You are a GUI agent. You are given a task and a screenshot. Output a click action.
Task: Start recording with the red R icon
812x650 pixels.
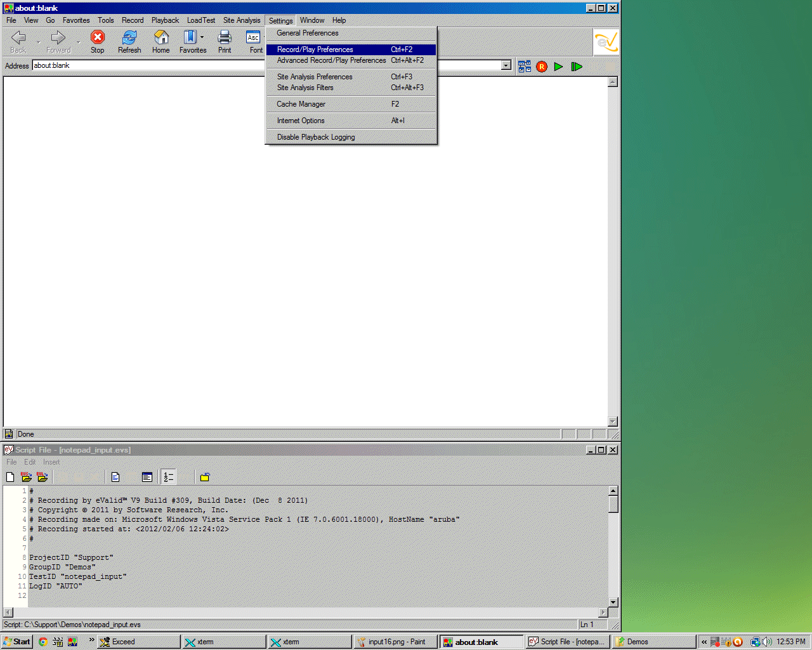click(x=542, y=67)
